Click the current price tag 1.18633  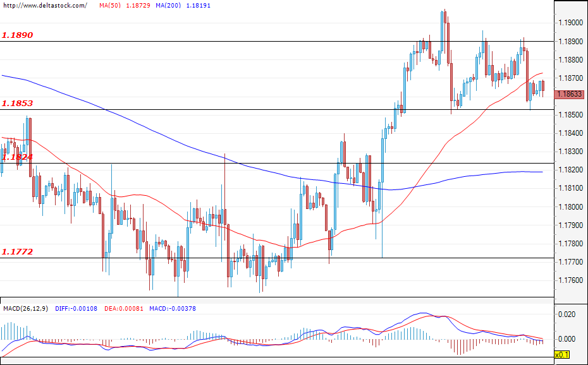[569, 94]
